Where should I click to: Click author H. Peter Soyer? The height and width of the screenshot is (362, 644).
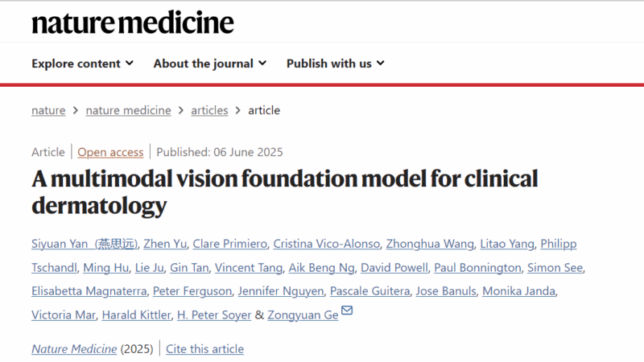(x=214, y=315)
